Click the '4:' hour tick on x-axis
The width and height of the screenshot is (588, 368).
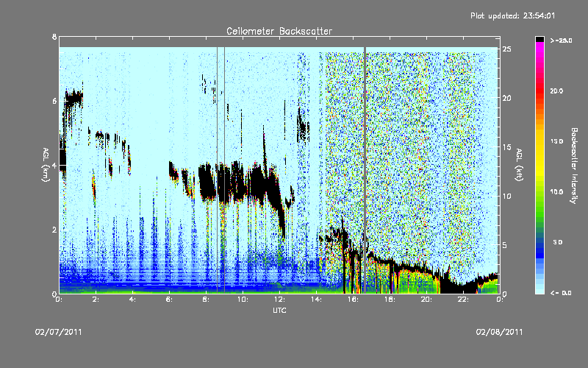pos(132,300)
